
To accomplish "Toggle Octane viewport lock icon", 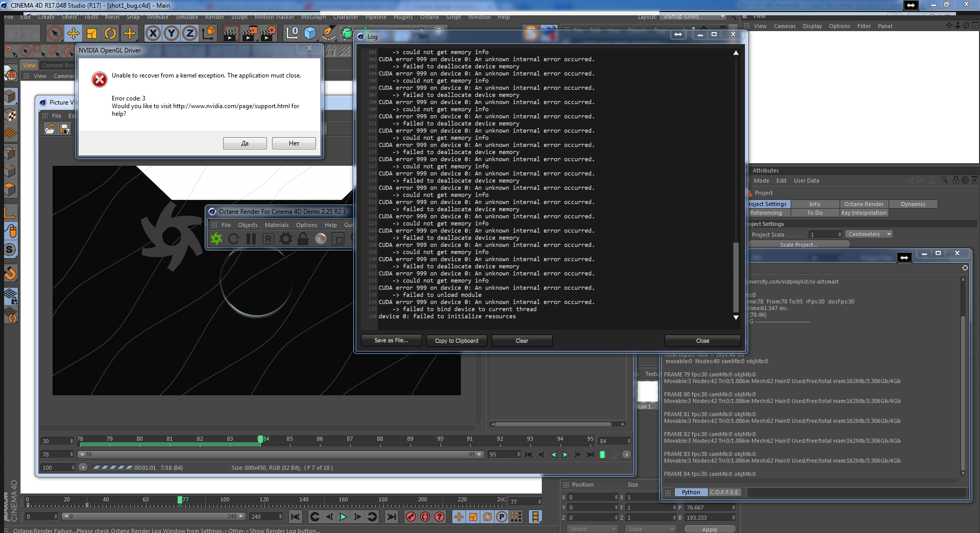I will click(303, 239).
